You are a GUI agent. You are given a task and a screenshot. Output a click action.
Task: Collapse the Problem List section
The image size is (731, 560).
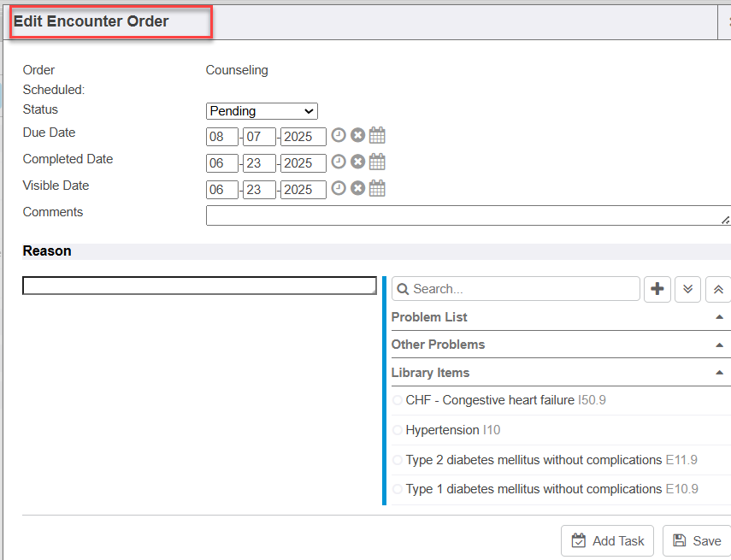(719, 317)
